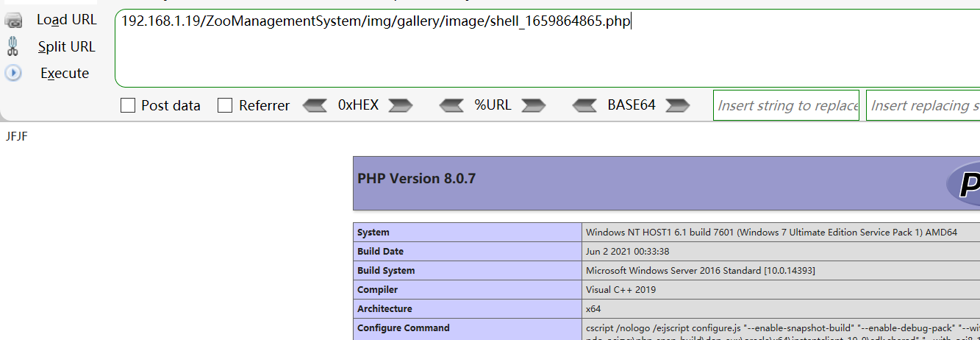This screenshot has width=980, height=340.
Task: Click the 'JFJF' page output text
Action: click(x=16, y=136)
